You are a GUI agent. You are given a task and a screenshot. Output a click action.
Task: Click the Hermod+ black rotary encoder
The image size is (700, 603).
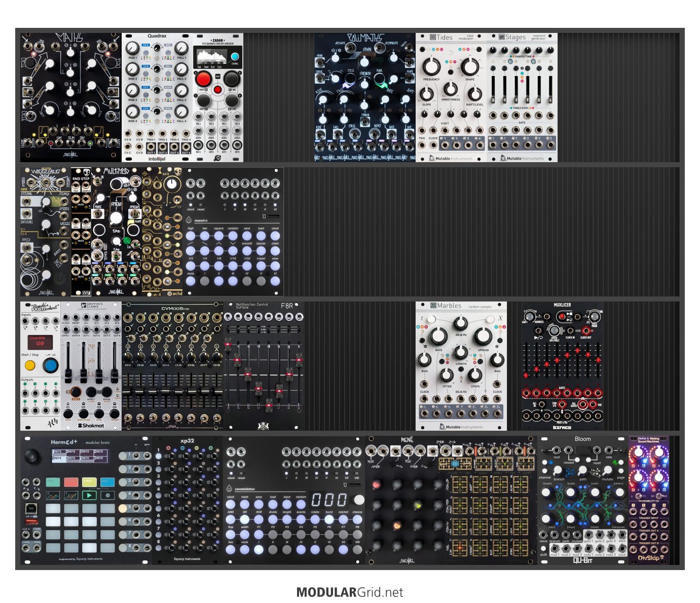(x=32, y=456)
